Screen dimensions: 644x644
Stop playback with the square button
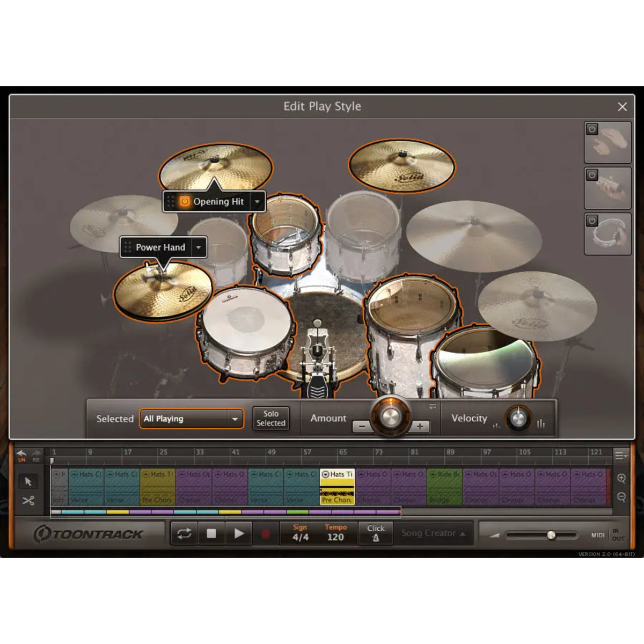point(211,533)
